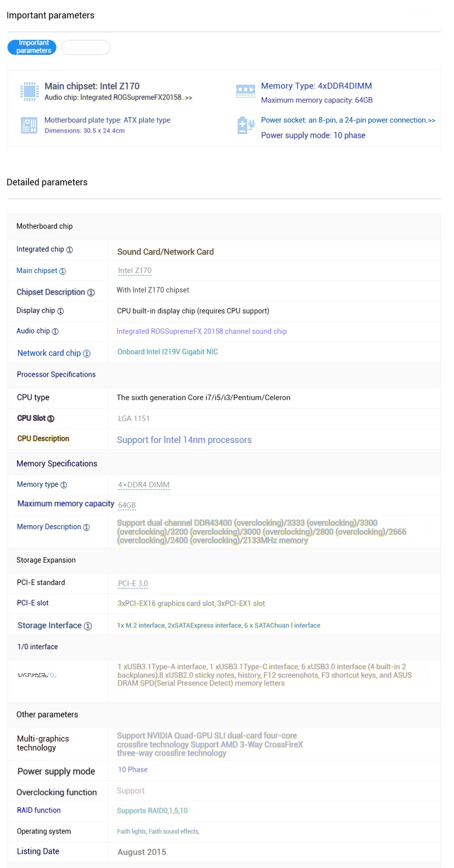454x868 pixels.
Task: Click the Memory Description label link
Action: pyautogui.click(x=49, y=527)
